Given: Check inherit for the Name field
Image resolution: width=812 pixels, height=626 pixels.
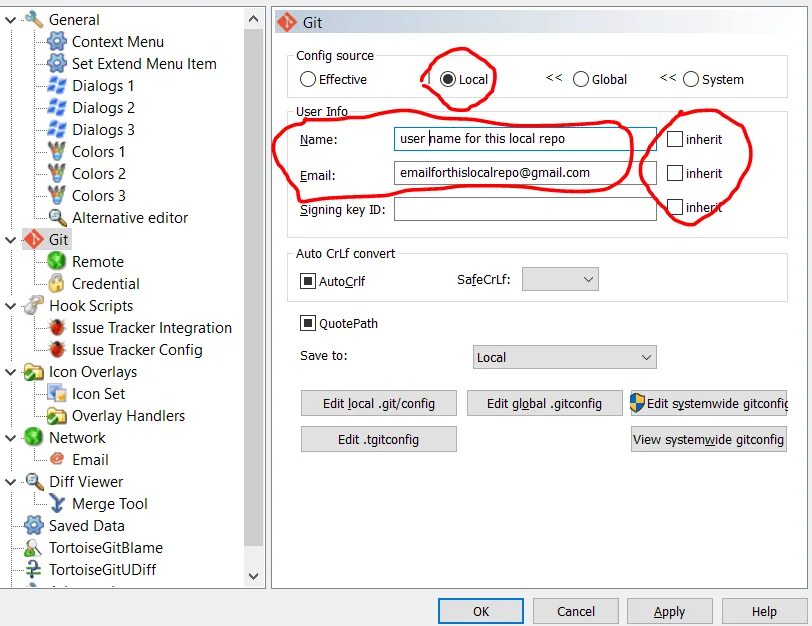Looking at the screenshot, I should click(x=674, y=139).
